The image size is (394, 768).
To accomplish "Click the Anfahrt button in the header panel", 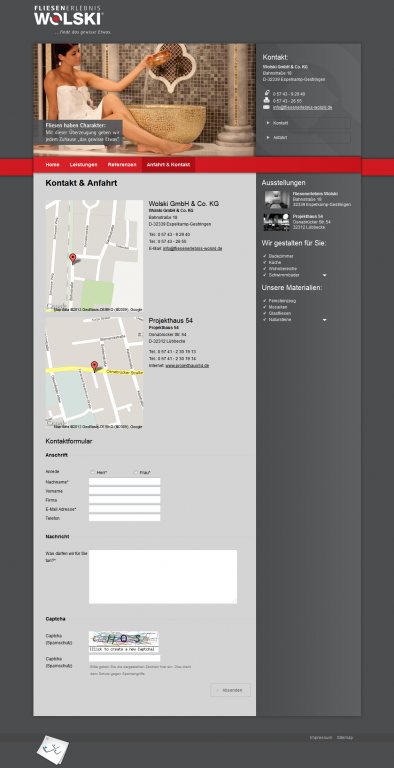I will click(307, 138).
